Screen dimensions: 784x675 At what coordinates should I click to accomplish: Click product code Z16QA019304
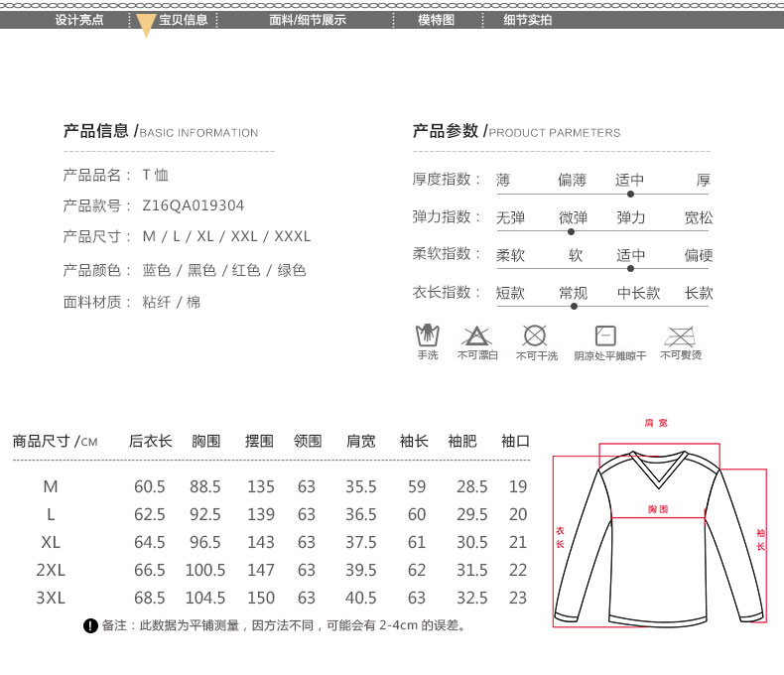pos(193,205)
